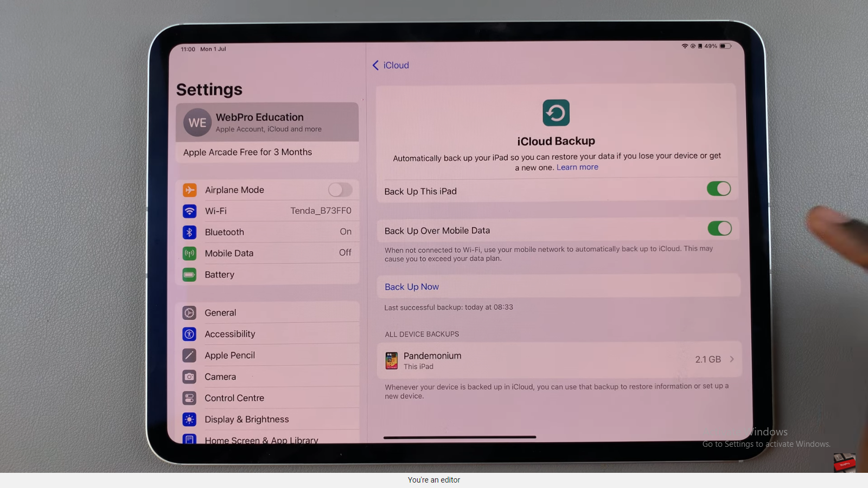Toggle the Airplane Mode switch
Viewport: 868px width, 488px height.
[x=340, y=189]
